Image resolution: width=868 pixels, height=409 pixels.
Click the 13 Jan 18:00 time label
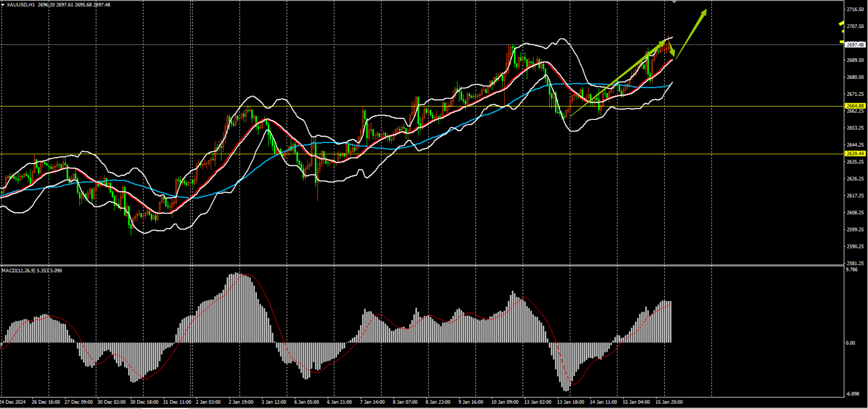[x=570, y=402]
